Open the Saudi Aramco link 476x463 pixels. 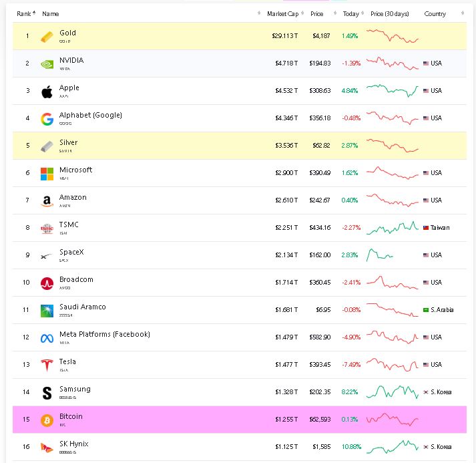coord(83,307)
